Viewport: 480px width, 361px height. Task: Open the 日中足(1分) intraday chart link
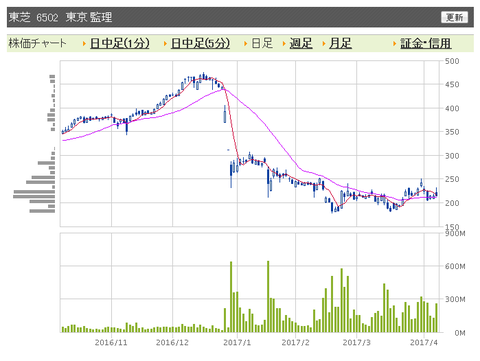tap(120, 43)
